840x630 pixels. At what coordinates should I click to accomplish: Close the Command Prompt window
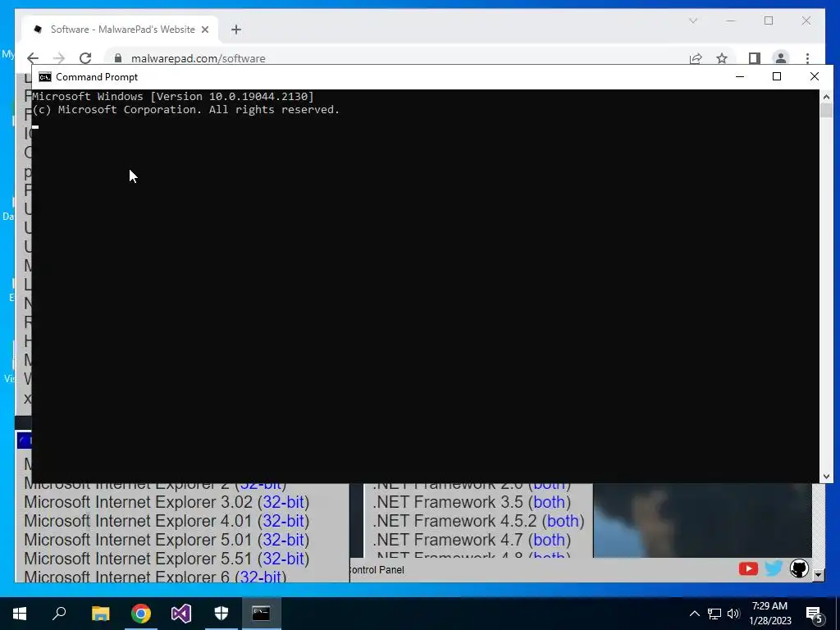[815, 76]
